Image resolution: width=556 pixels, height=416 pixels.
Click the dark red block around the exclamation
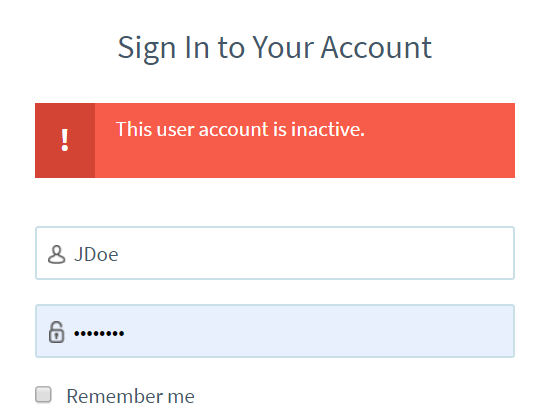pos(65,140)
